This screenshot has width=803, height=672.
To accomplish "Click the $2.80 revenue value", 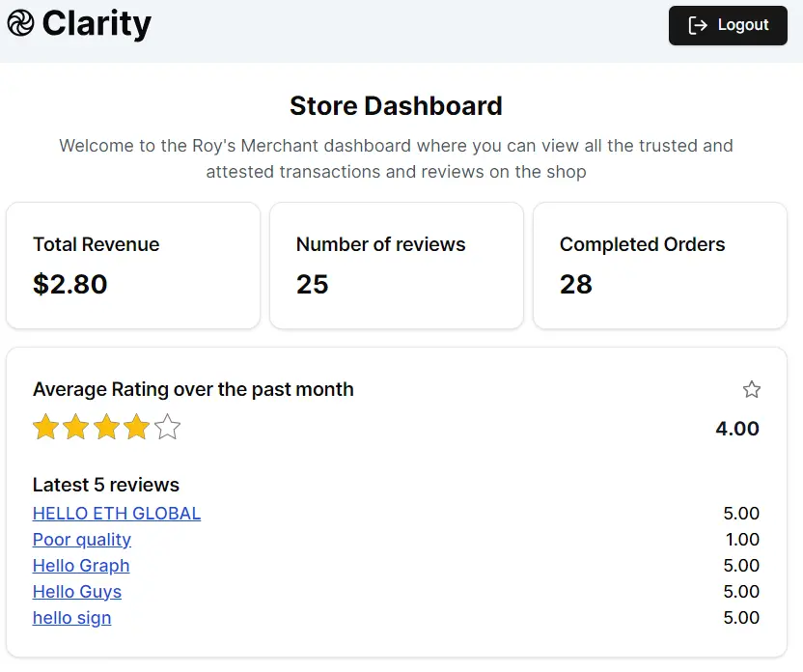I will (x=70, y=284).
